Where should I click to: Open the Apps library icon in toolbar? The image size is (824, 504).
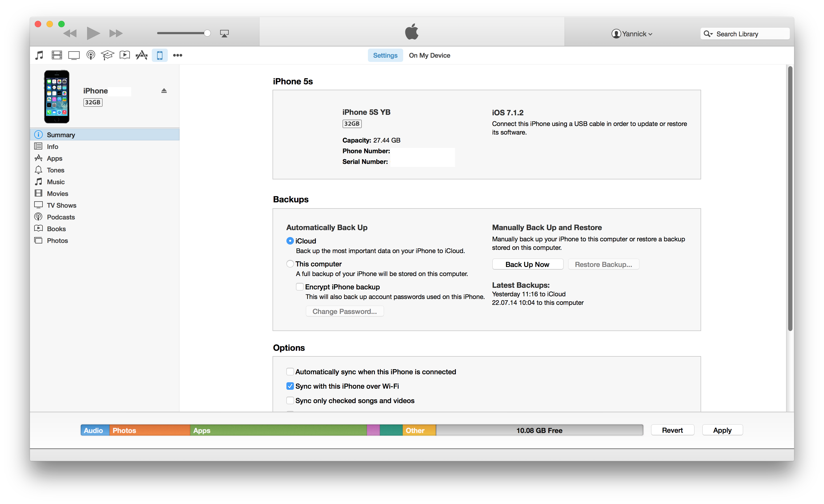141,55
